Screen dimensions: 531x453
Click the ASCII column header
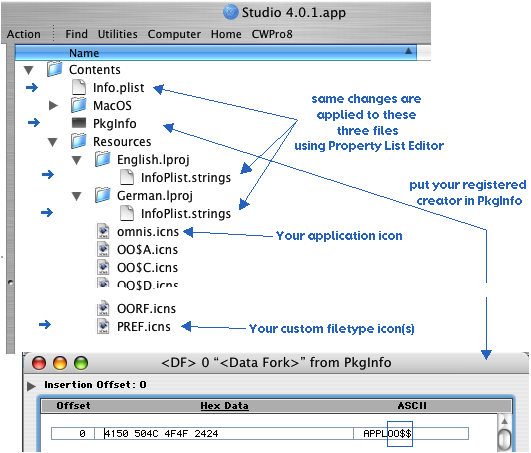(x=412, y=406)
